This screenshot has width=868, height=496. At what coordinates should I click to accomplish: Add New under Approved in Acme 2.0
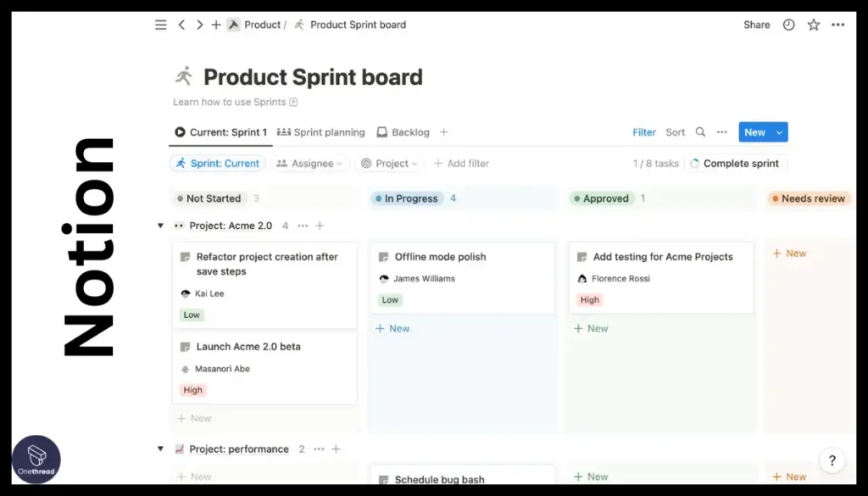point(591,329)
